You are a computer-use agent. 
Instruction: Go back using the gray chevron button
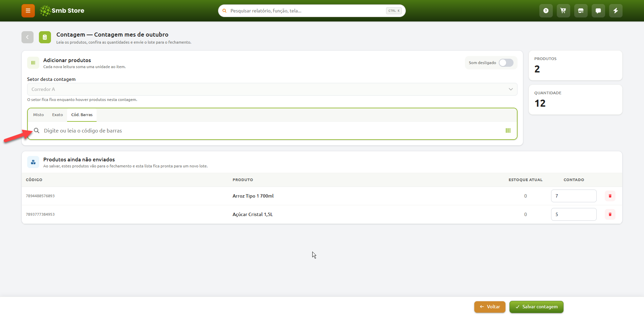click(28, 37)
